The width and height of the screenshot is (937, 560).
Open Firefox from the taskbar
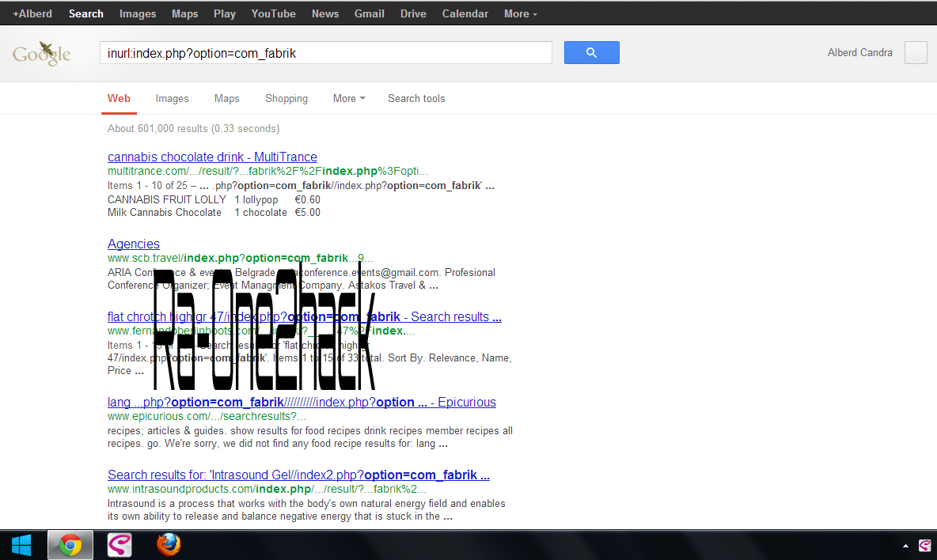pos(169,545)
